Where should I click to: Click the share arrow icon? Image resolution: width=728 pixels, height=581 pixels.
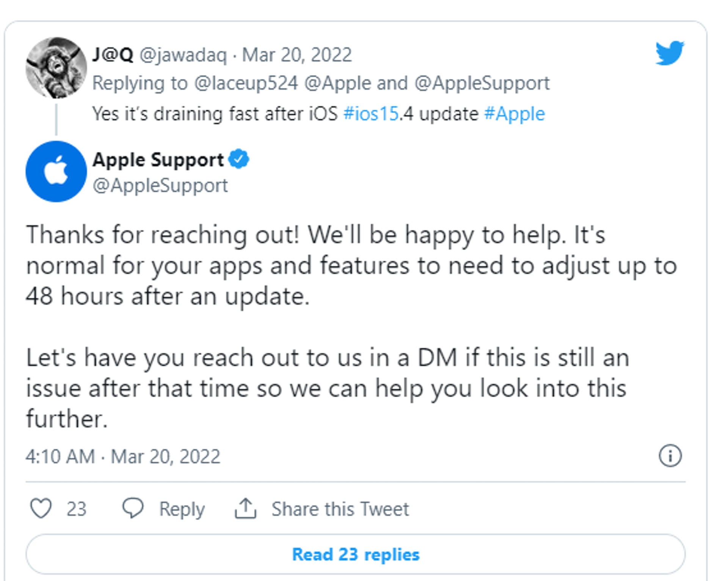(245, 508)
